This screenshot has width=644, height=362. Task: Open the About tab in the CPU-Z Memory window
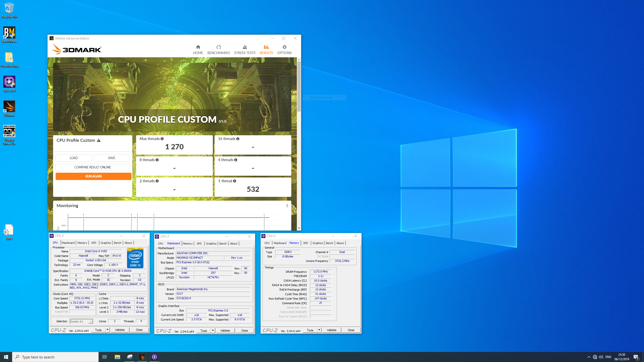[x=340, y=243]
